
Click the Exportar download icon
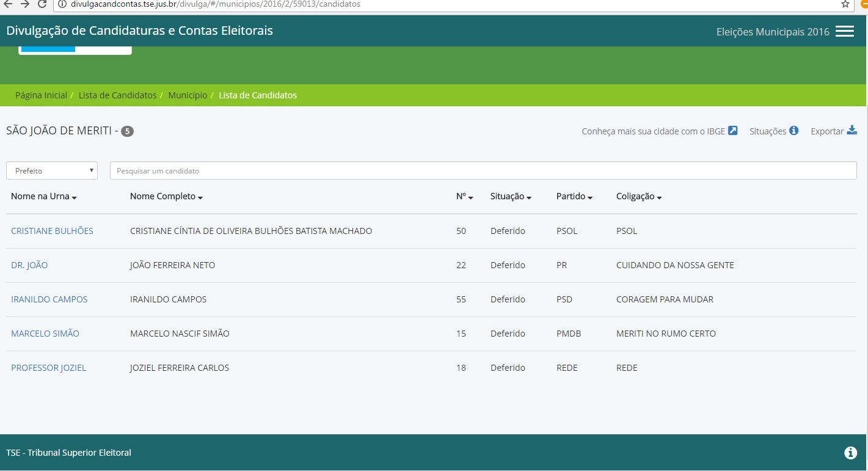point(852,130)
